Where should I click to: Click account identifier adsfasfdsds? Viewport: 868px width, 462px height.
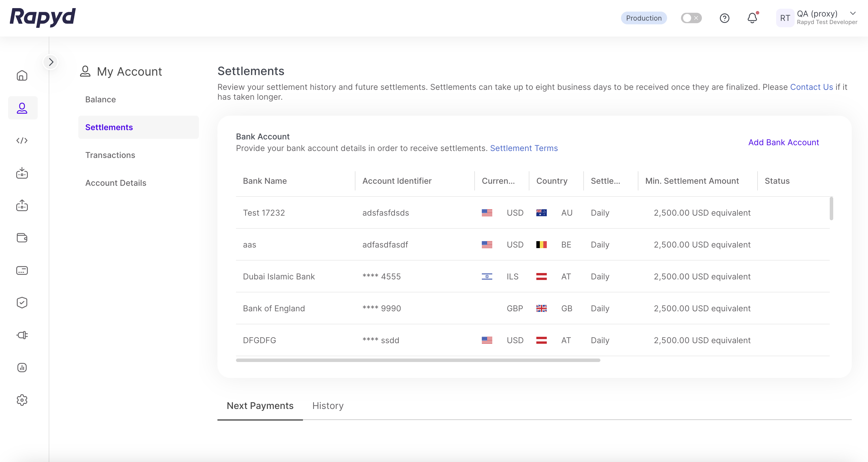[386, 213]
